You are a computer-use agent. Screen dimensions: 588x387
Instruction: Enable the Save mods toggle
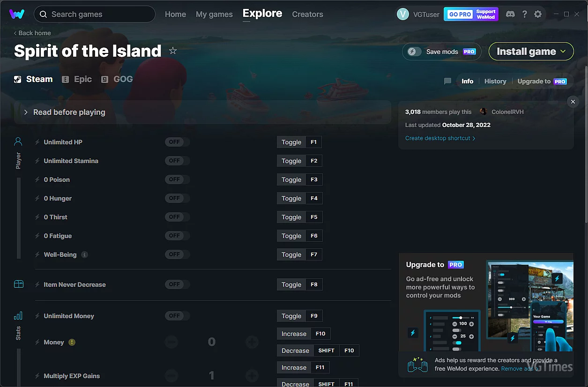414,52
